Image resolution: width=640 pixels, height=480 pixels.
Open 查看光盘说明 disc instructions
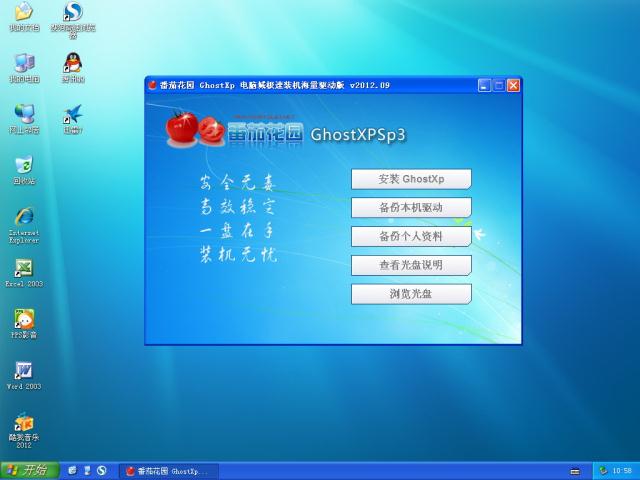(x=411, y=265)
